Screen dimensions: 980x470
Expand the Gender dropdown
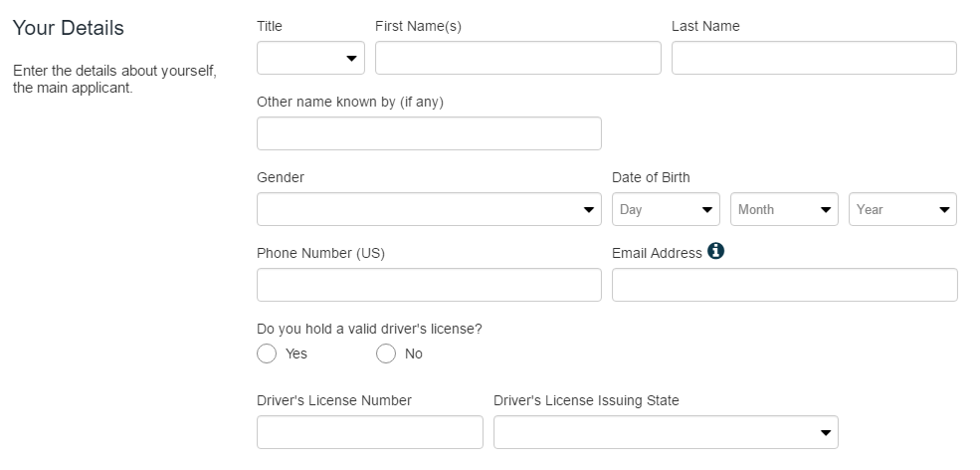pos(429,209)
